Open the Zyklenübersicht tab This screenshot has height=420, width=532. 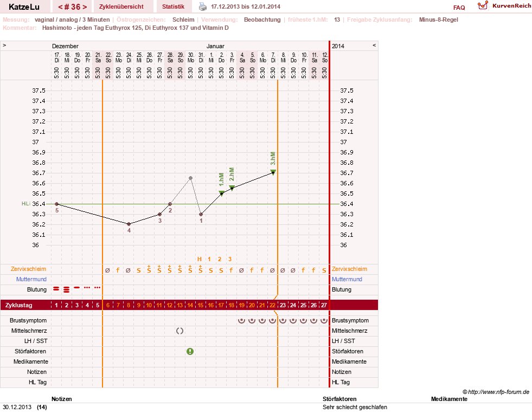coord(121,7)
